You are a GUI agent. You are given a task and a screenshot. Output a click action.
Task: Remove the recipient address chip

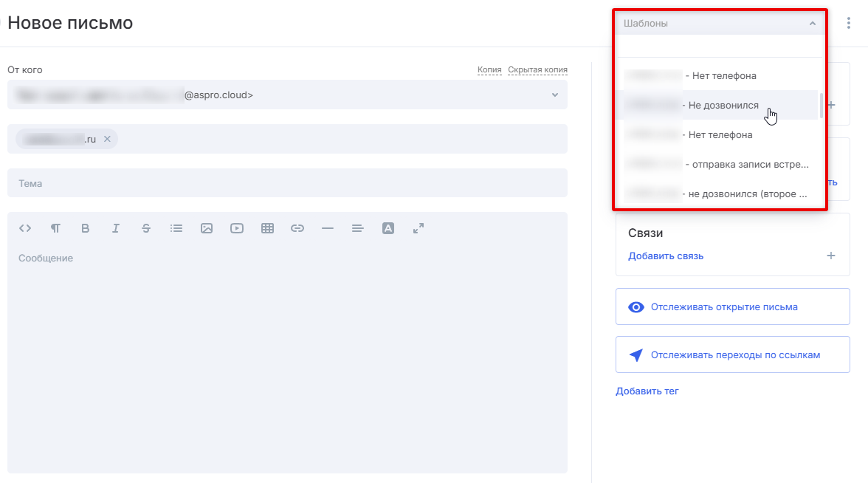107,139
